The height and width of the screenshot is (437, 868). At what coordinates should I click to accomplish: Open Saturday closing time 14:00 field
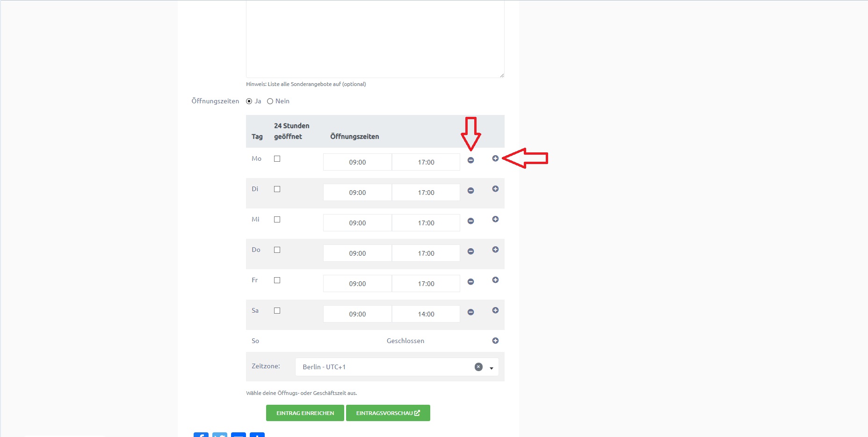(426, 314)
